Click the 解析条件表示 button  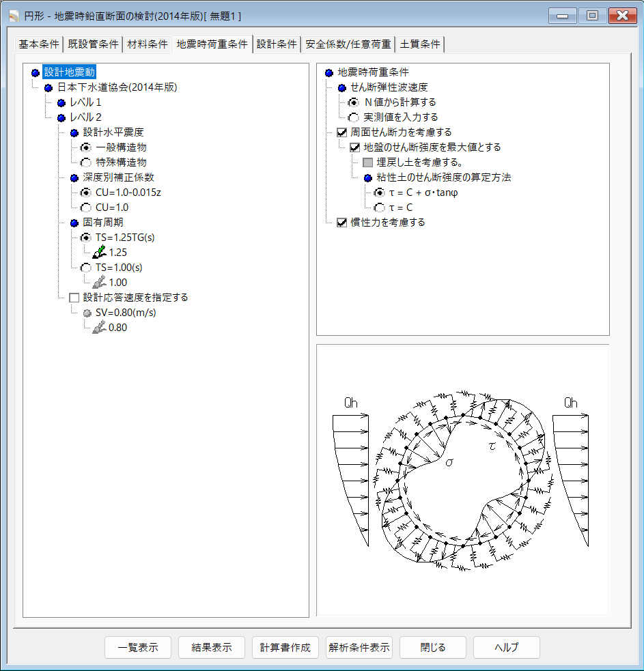359,648
